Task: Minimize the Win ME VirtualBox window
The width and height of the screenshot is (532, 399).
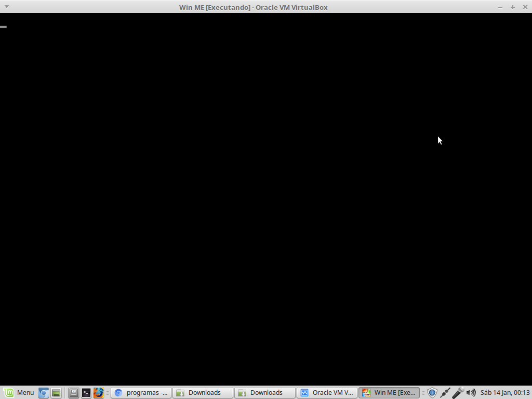Action: click(500, 7)
